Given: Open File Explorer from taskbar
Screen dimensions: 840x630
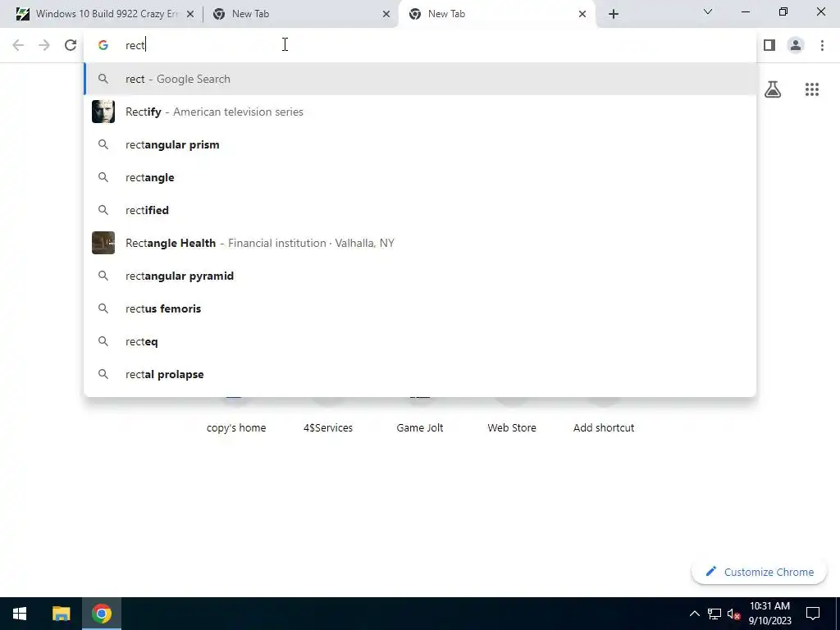Looking at the screenshot, I should 61,614.
